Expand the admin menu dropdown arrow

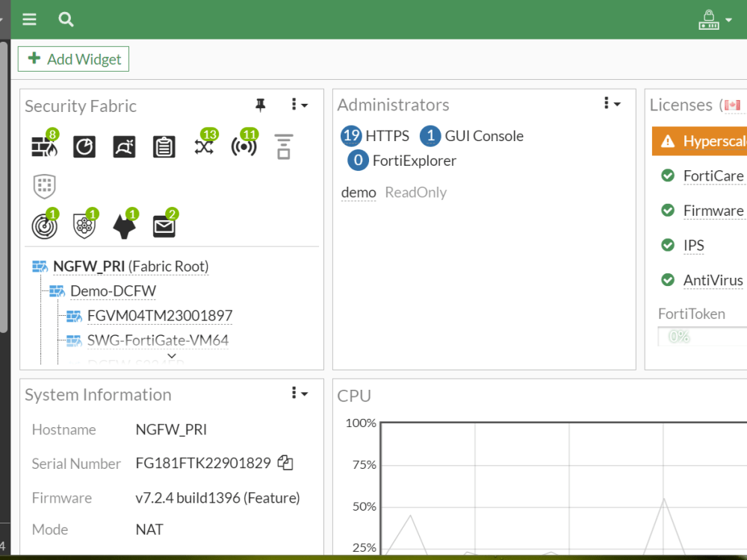click(x=728, y=20)
